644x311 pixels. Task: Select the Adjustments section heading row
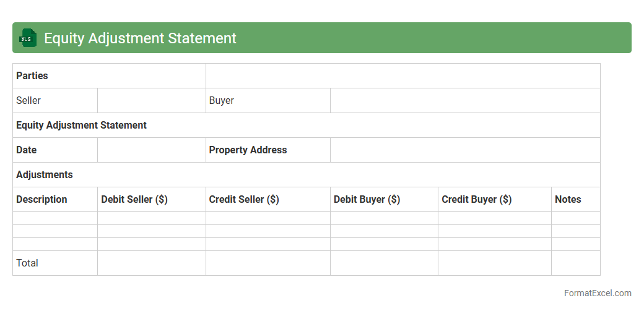(x=306, y=174)
